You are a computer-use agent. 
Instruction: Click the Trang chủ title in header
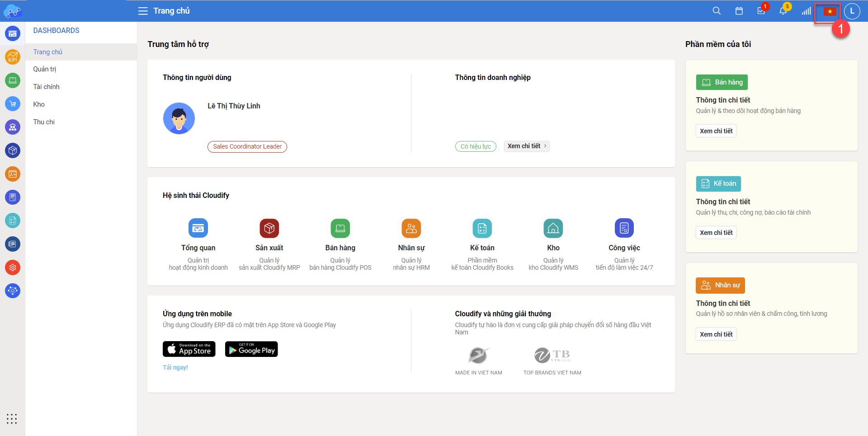tap(171, 11)
